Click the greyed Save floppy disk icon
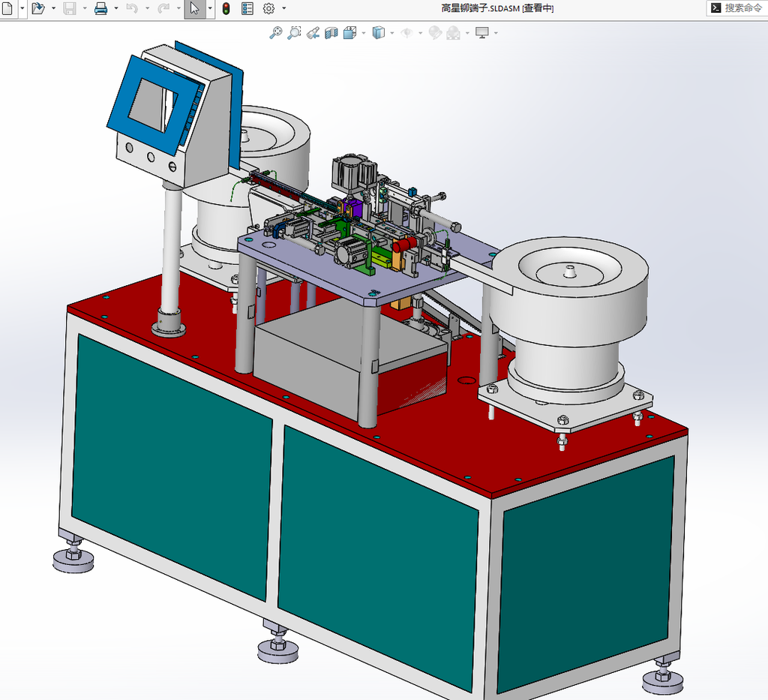Screen dimensions: 768x700 70,8
